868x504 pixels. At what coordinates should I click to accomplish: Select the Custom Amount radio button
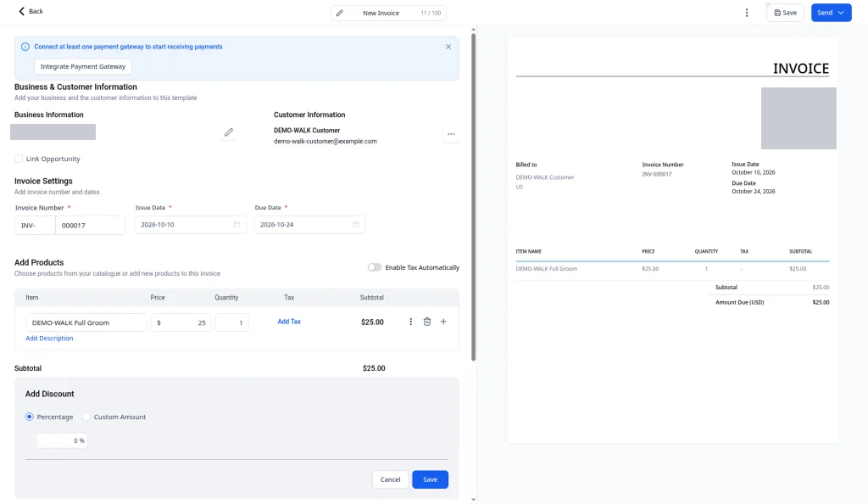[x=86, y=417]
